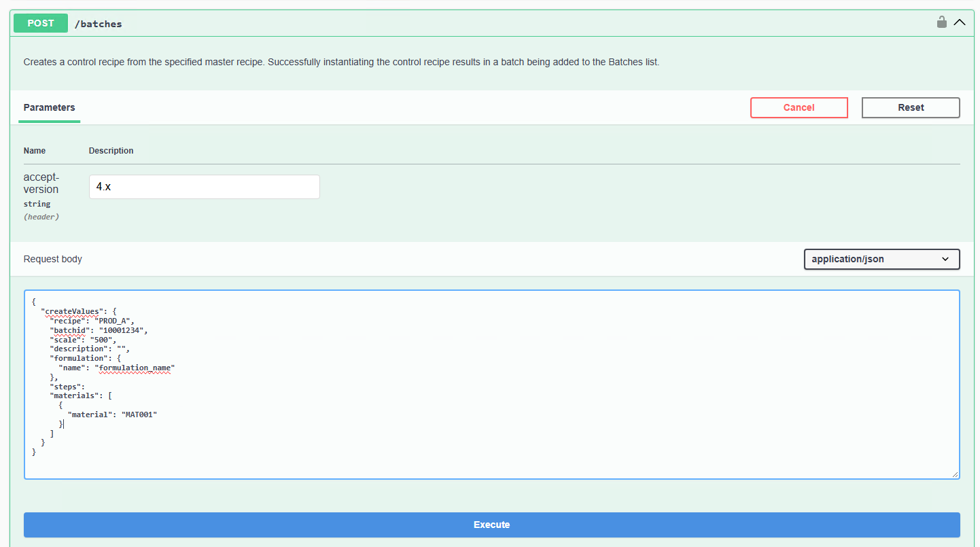
Task: Click the operation description paragraph
Action: [x=341, y=62]
